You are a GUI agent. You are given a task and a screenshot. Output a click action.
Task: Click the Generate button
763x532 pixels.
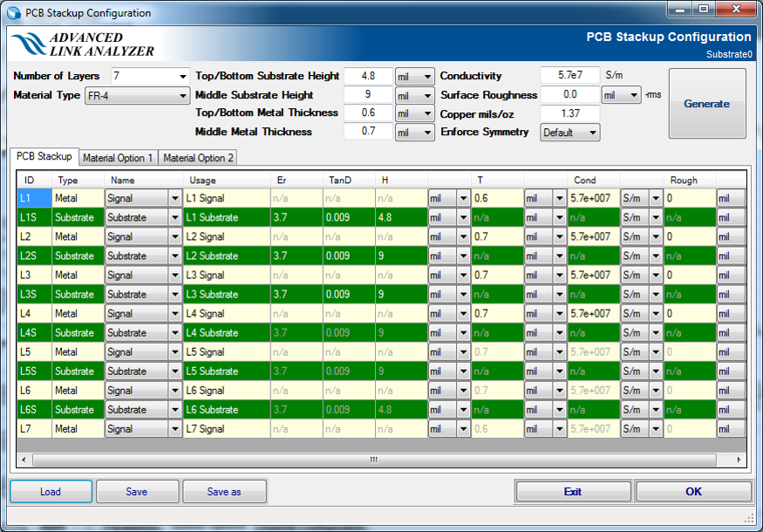point(707,103)
